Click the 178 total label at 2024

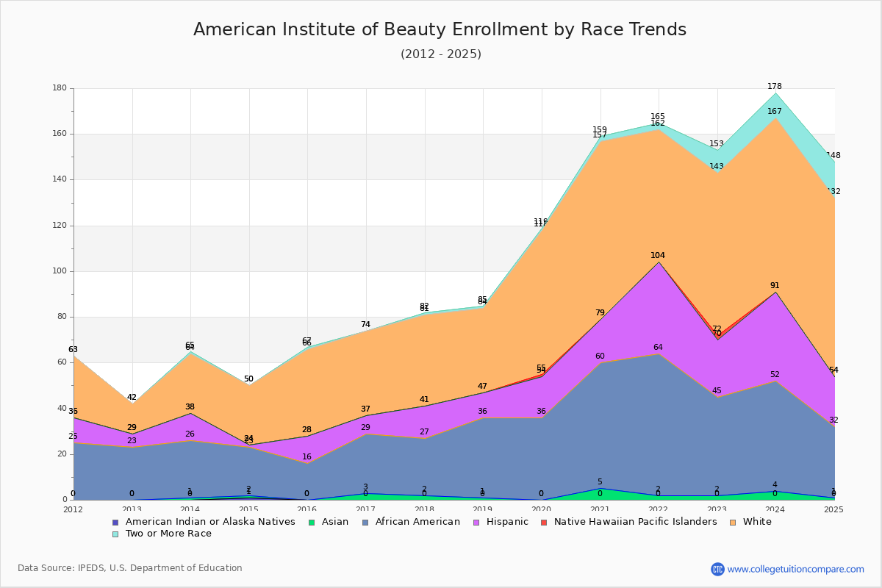pyautogui.click(x=775, y=87)
